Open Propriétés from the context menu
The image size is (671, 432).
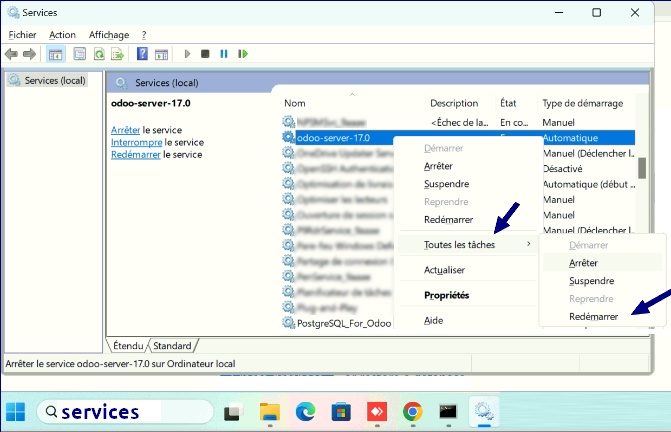pos(446,295)
